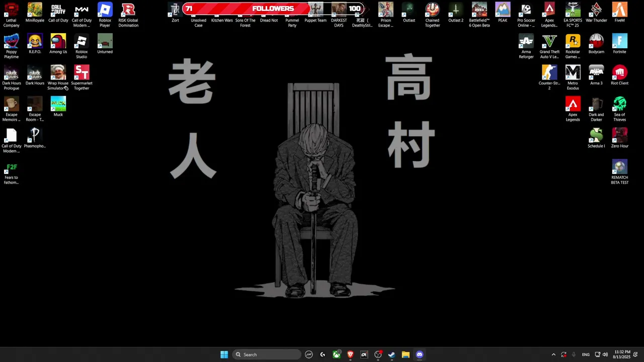
Task: Select the Battlefield 6 Open Beta icon
Action: (479, 15)
